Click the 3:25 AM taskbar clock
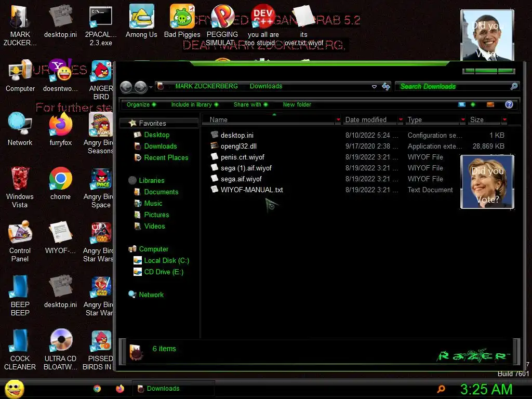 pos(486,389)
